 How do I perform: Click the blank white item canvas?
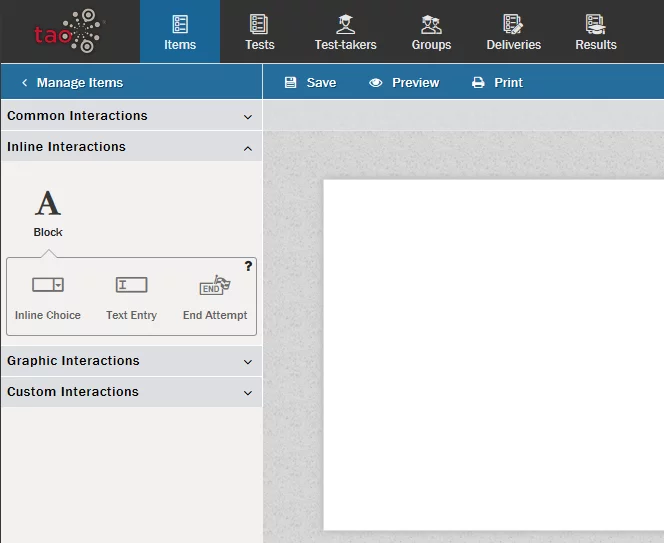tap(493, 355)
